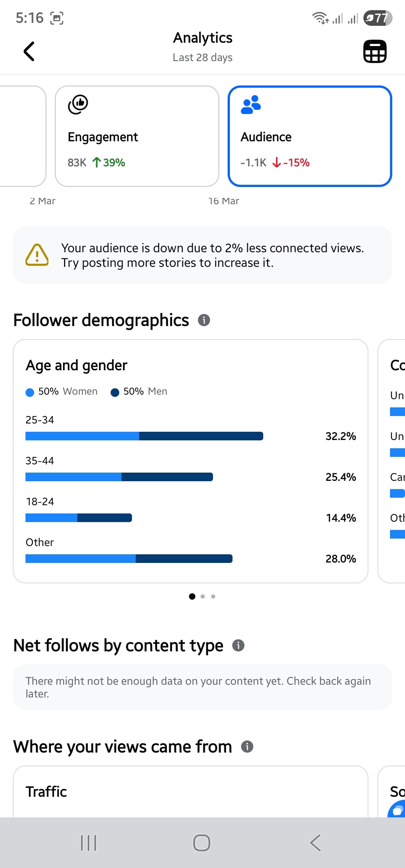Screen dimensions: 405x868
Task: Tap info icon beside Where your views came from
Action: point(247,747)
